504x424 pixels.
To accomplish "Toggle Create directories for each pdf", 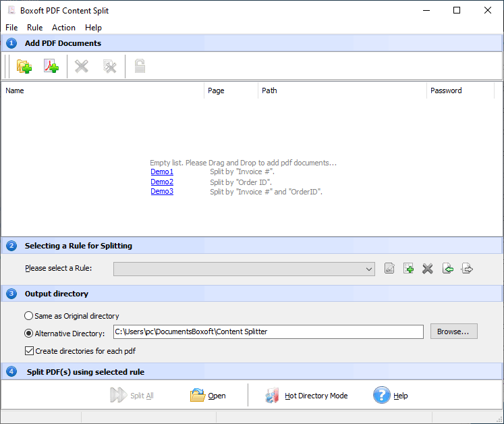I will tap(29, 350).
